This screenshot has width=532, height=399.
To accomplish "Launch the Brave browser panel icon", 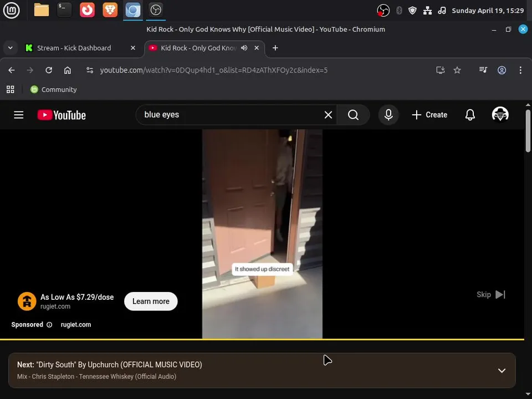I will pos(110,10).
